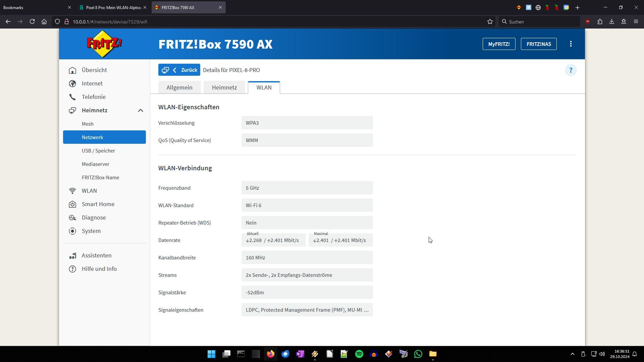Open the help question mark icon
Screen dimensions: 644x362
[x=571, y=70]
